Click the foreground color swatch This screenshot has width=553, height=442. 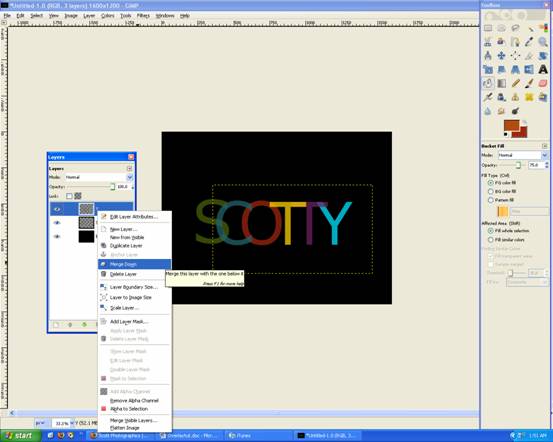(511, 126)
